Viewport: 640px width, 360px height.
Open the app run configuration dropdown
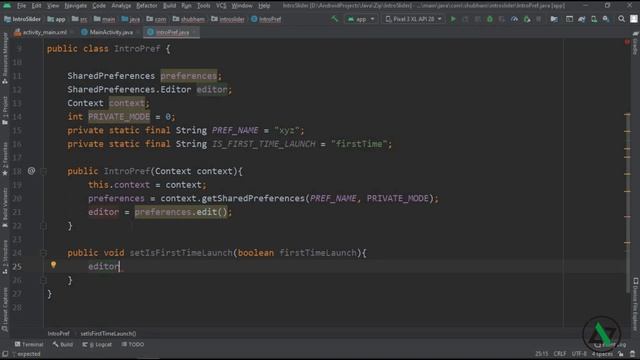[361, 19]
